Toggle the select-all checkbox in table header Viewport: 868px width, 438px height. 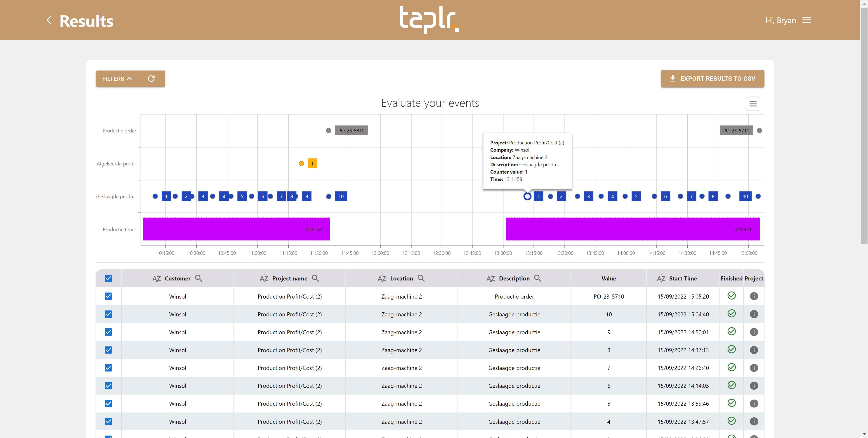(x=108, y=278)
